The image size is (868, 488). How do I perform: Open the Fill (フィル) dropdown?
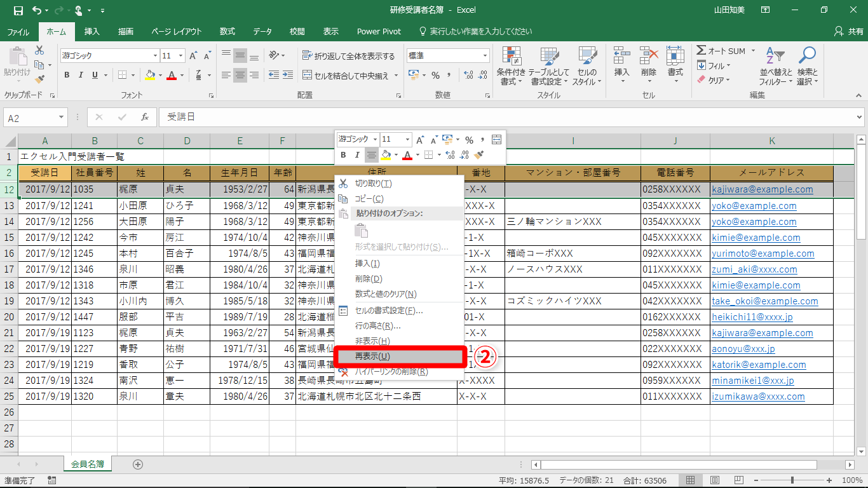point(715,65)
